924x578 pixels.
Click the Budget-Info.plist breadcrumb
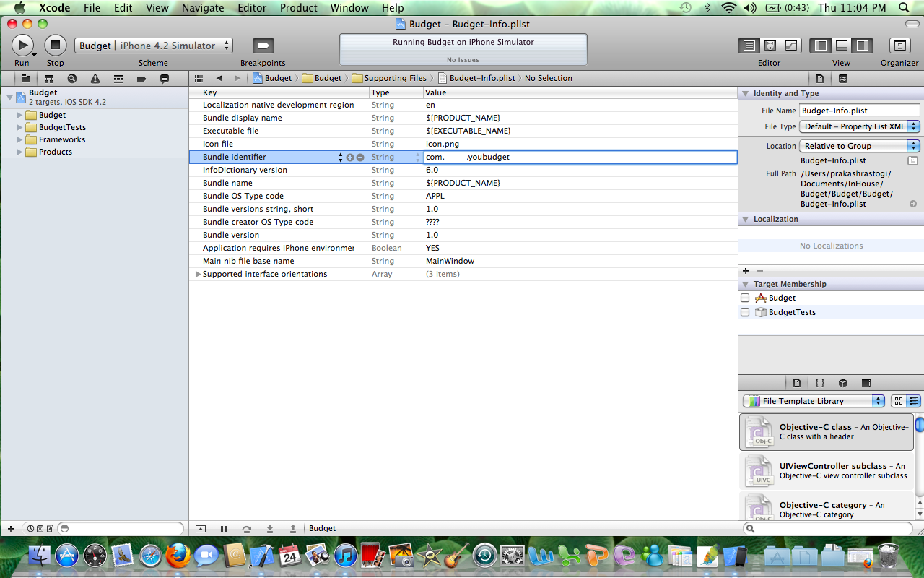click(x=476, y=78)
